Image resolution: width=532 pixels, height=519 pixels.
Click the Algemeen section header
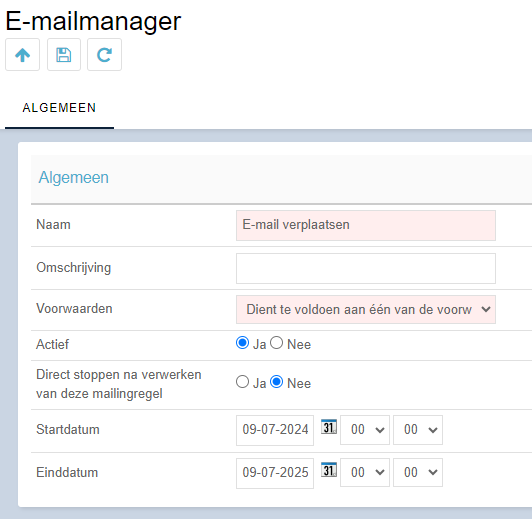[x=74, y=177]
